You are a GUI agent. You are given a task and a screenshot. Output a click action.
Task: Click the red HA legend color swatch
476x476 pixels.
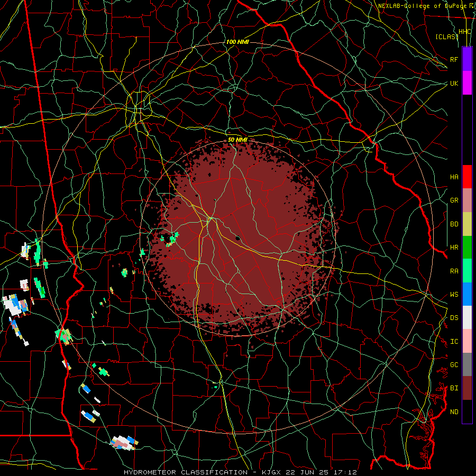[467, 177]
